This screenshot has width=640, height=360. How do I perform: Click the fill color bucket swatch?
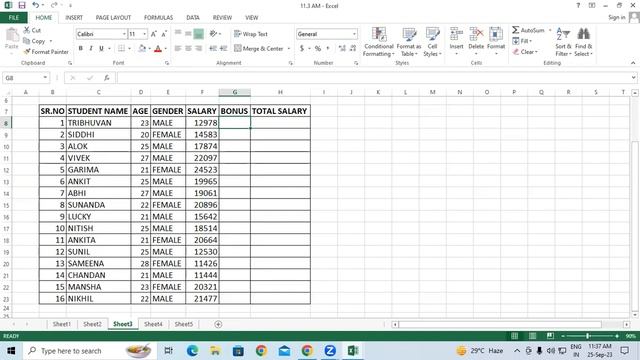(x=142, y=48)
